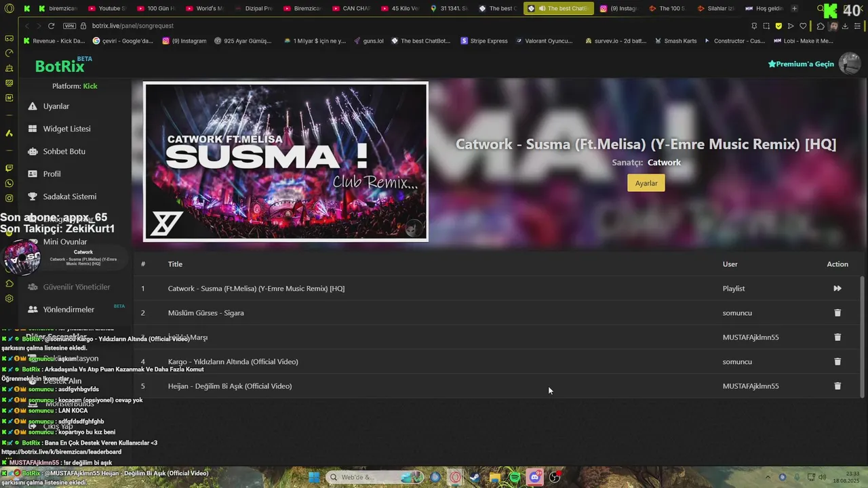Image resolution: width=868 pixels, height=488 pixels.
Task: Open File Explorer from taskbar
Action: (x=495, y=477)
